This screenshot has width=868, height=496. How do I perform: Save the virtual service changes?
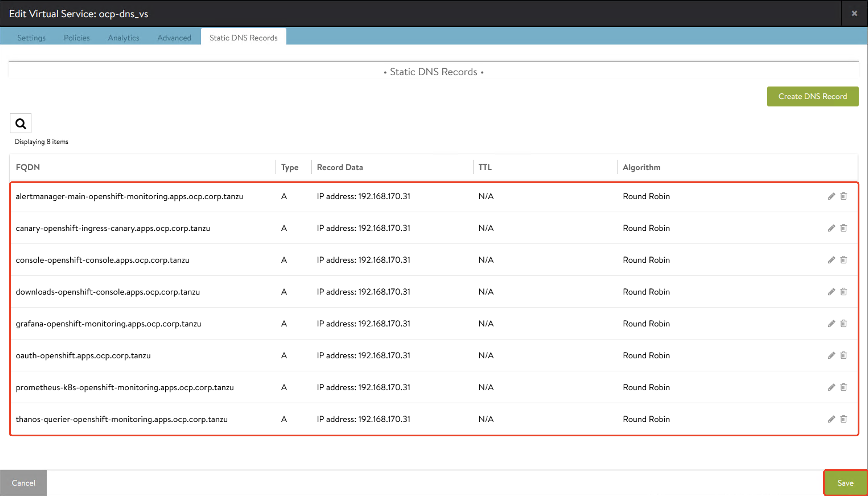point(845,483)
